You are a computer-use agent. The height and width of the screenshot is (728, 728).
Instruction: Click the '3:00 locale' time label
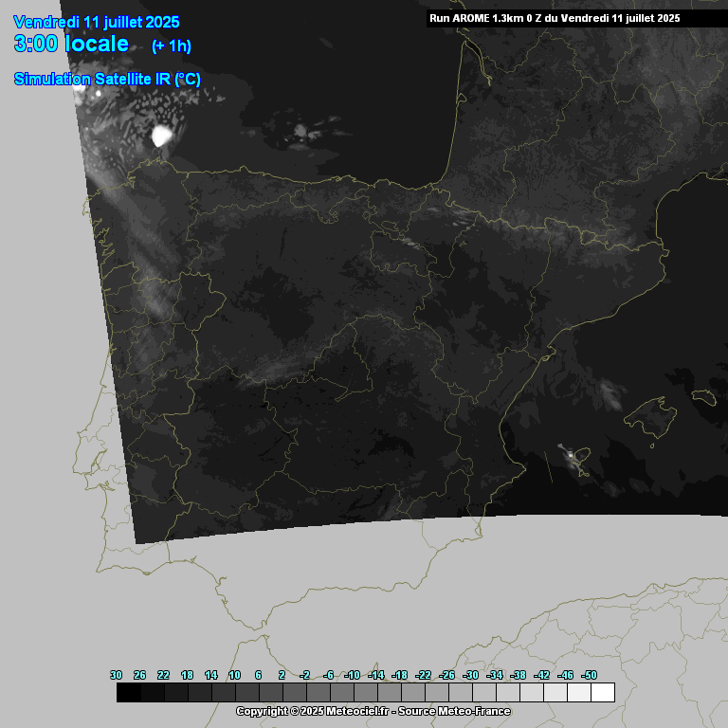click(71, 45)
